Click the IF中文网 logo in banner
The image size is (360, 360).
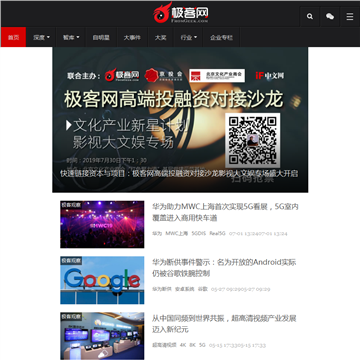pyautogui.click(x=270, y=76)
